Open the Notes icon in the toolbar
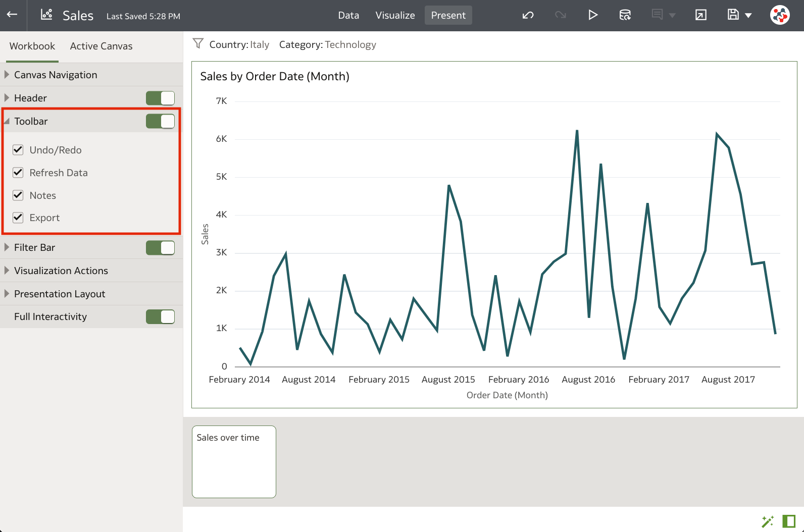 pyautogui.click(x=657, y=15)
